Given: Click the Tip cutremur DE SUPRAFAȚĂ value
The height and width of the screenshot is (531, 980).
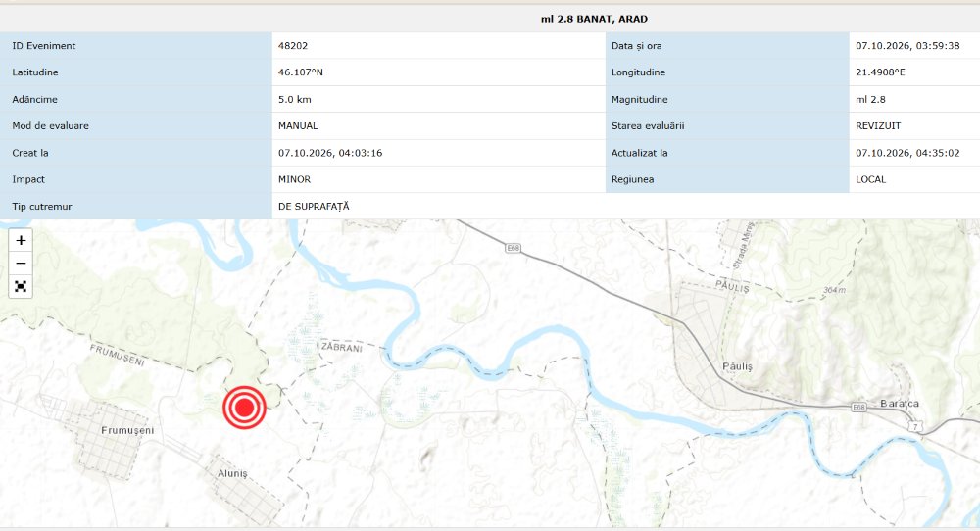Looking at the screenshot, I should pos(314,206).
